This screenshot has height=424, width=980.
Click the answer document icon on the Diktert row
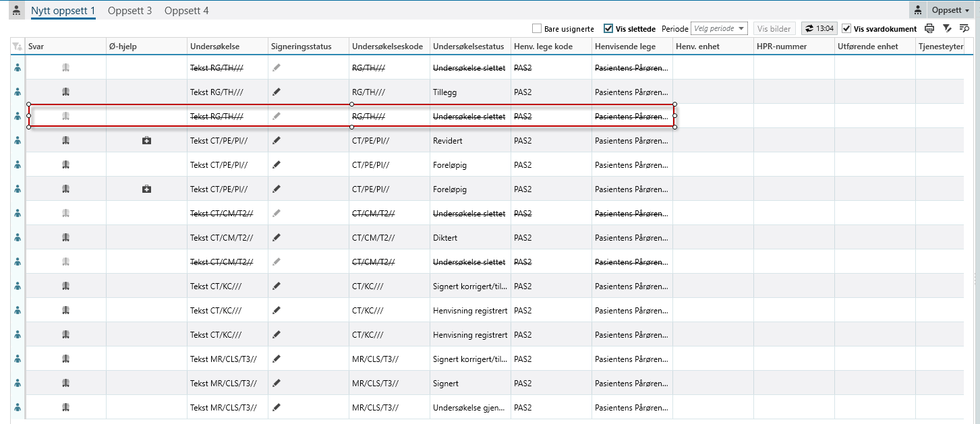[x=65, y=237]
